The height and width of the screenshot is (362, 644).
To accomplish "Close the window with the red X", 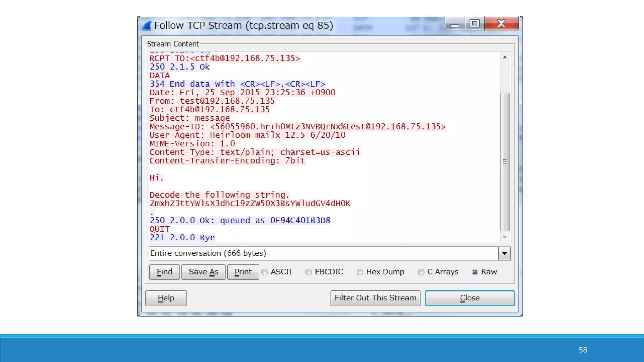I will click(501, 24).
